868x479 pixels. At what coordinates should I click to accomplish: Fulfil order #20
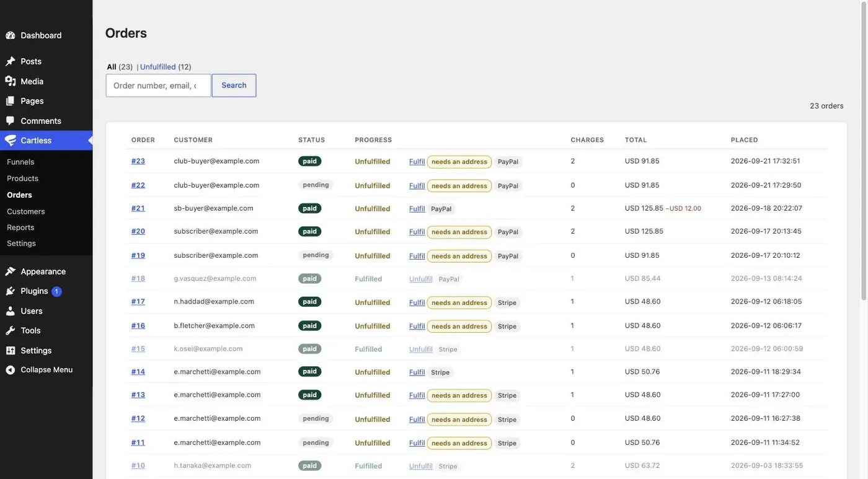[417, 232]
